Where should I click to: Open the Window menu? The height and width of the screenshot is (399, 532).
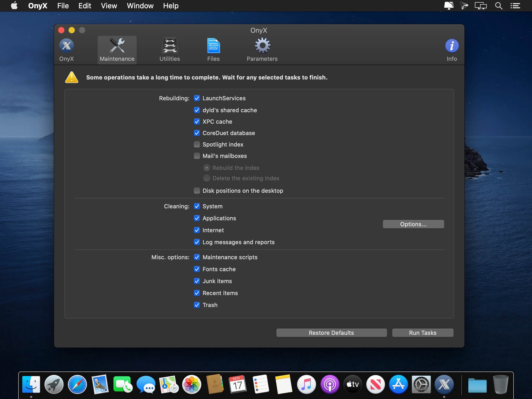140,6
